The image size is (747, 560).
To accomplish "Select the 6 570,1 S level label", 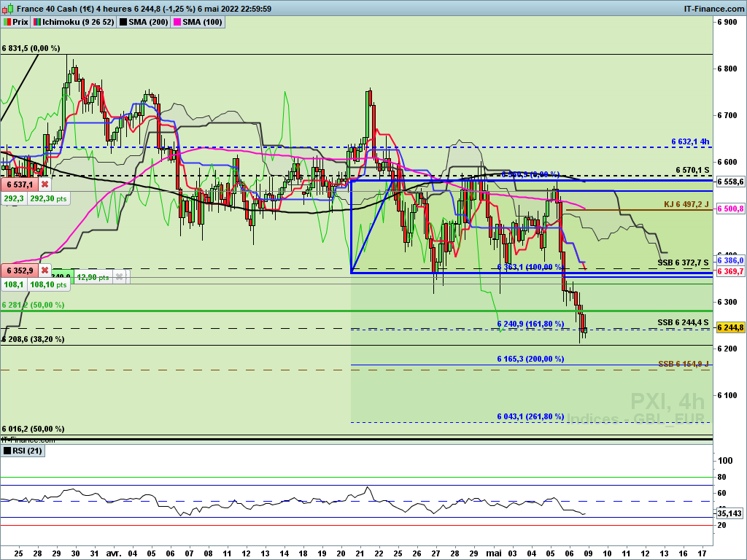I will [x=692, y=170].
